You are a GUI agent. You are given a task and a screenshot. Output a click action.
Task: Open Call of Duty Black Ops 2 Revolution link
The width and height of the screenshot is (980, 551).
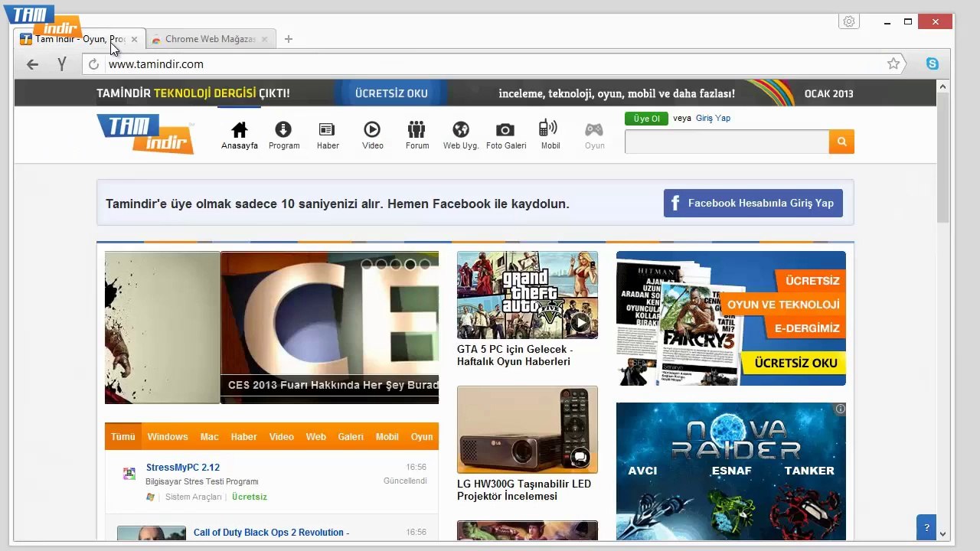[x=271, y=533]
